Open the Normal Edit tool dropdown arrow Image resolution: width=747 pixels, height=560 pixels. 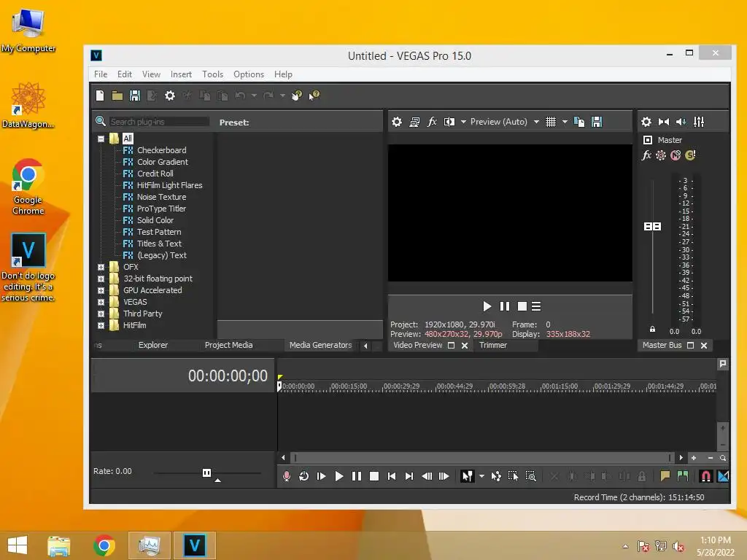[x=481, y=476]
